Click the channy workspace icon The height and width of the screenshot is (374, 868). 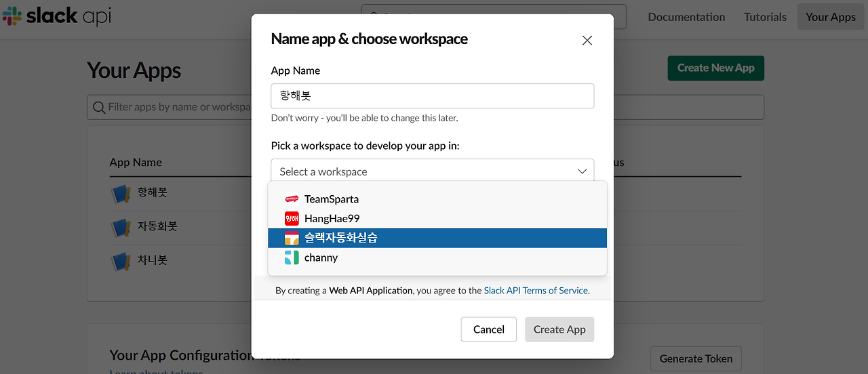coord(292,257)
